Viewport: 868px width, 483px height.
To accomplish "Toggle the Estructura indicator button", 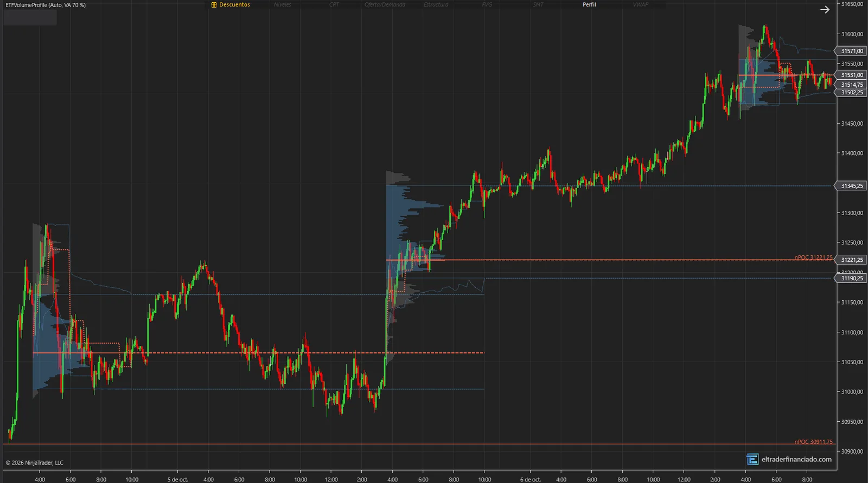I will coord(436,5).
